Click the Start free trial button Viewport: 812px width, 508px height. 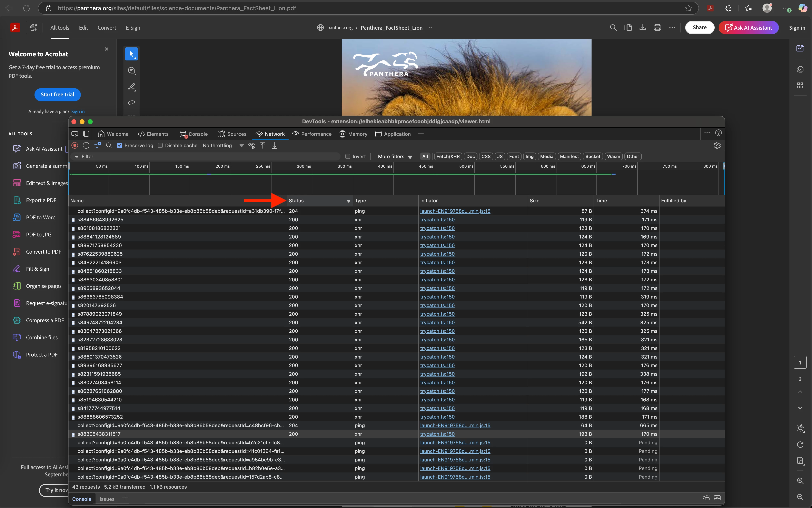pyautogui.click(x=57, y=95)
